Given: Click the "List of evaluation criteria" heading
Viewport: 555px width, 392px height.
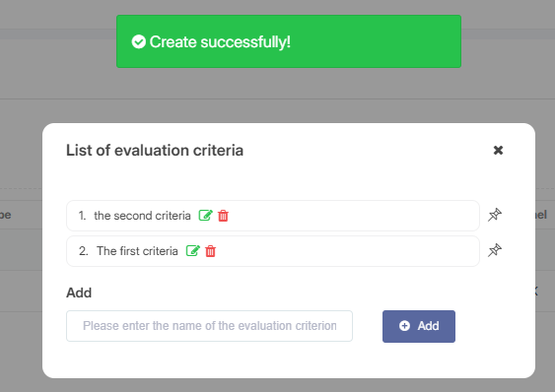Looking at the screenshot, I should (x=155, y=151).
